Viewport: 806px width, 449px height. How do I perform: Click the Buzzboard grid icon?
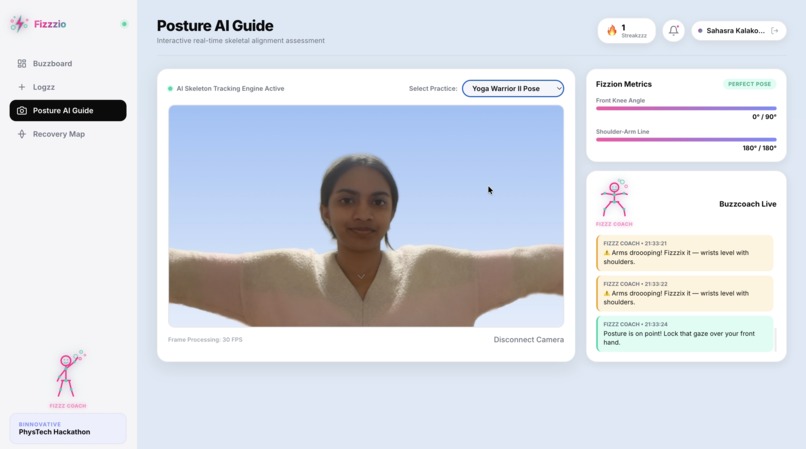[x=22, y=63]
